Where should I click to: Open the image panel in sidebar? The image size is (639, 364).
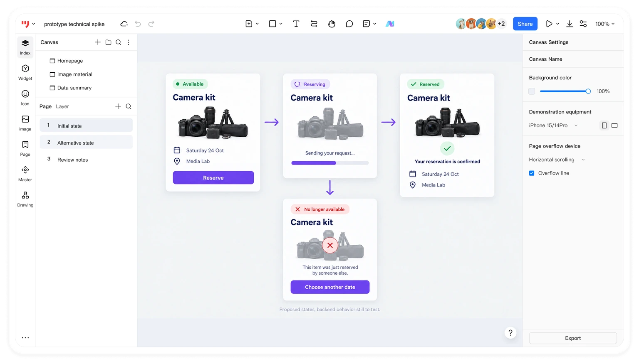coord(25,123)
